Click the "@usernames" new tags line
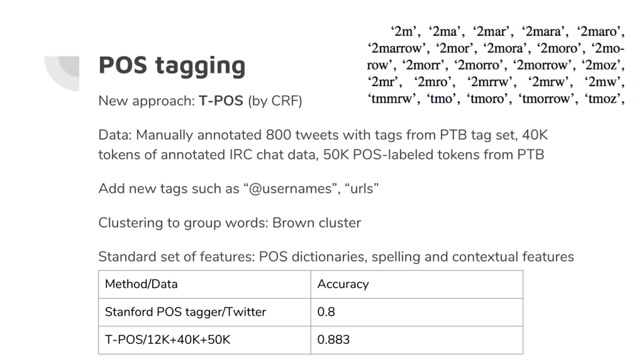644x362 pixels. [x=238, y=189]
